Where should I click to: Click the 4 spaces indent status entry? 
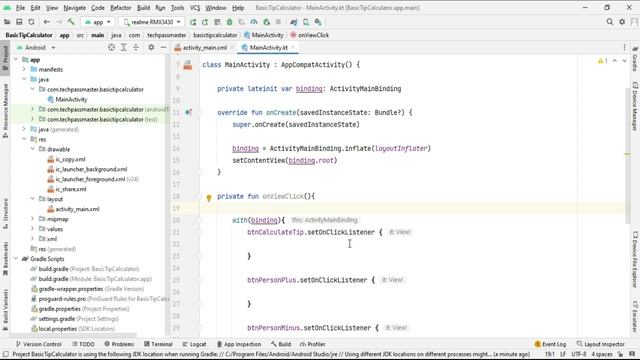click(x=602, y=354)
